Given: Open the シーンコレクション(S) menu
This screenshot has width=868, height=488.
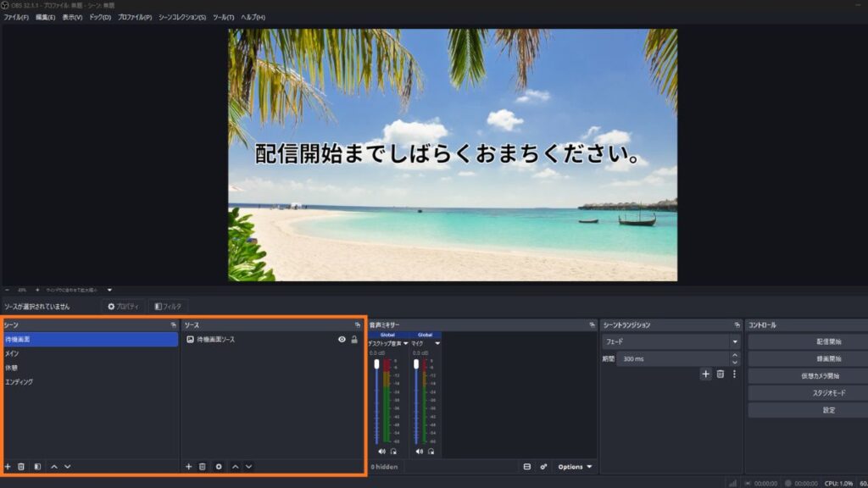Looking at the screenshot, I should point(181,17).
